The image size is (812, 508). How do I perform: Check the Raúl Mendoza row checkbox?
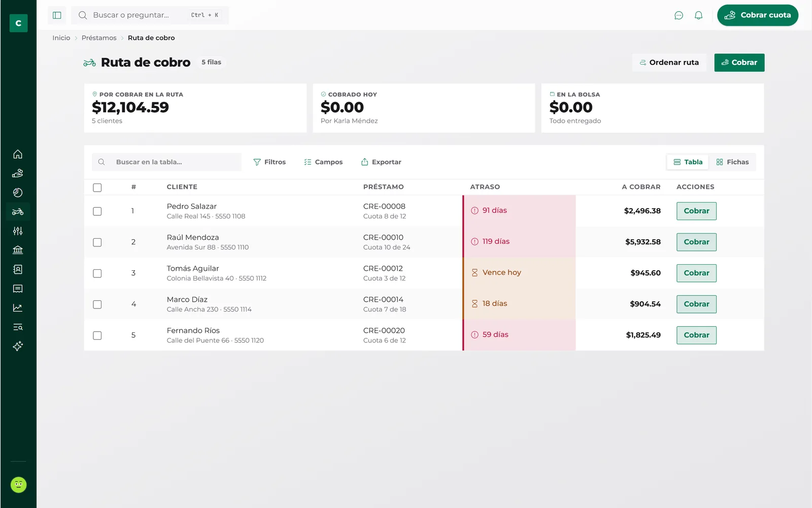(x=97, y=242)
